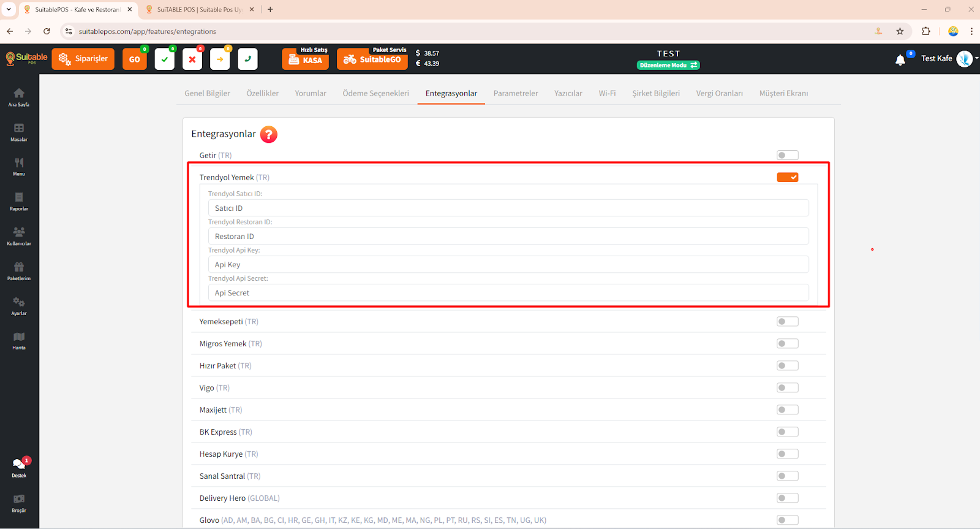Open Paket Servis SuitableGO
Viewport: 980px width, 529px height.
tap(372, 59)
